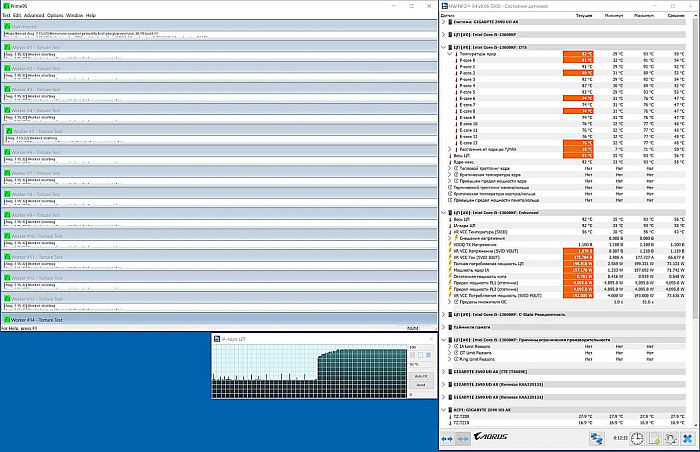
Task: Click Worker #9 Torture Test window icon
Action: coord(7,215)
